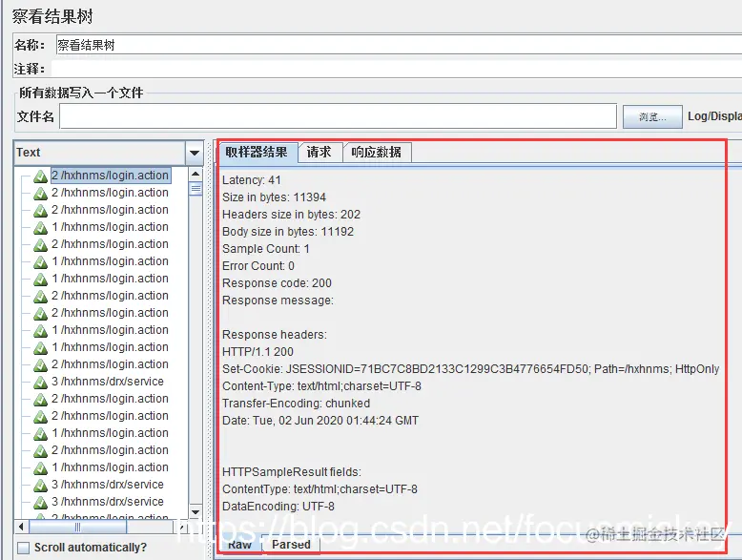Click the Response message: line

click(x=278, y=301)
